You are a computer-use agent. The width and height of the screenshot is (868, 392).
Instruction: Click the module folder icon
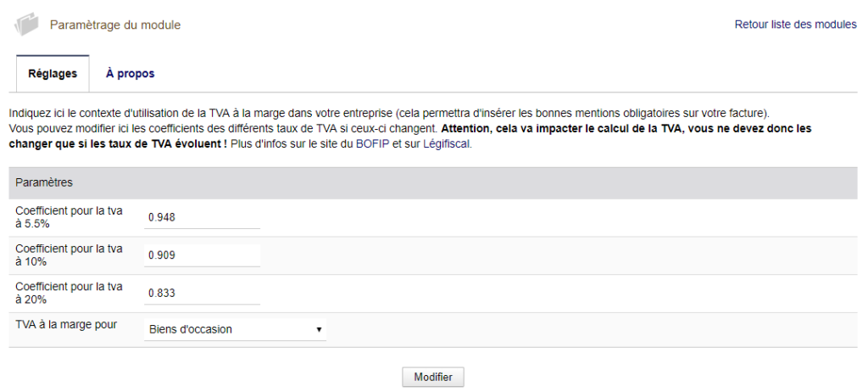(x=26, y=25)
